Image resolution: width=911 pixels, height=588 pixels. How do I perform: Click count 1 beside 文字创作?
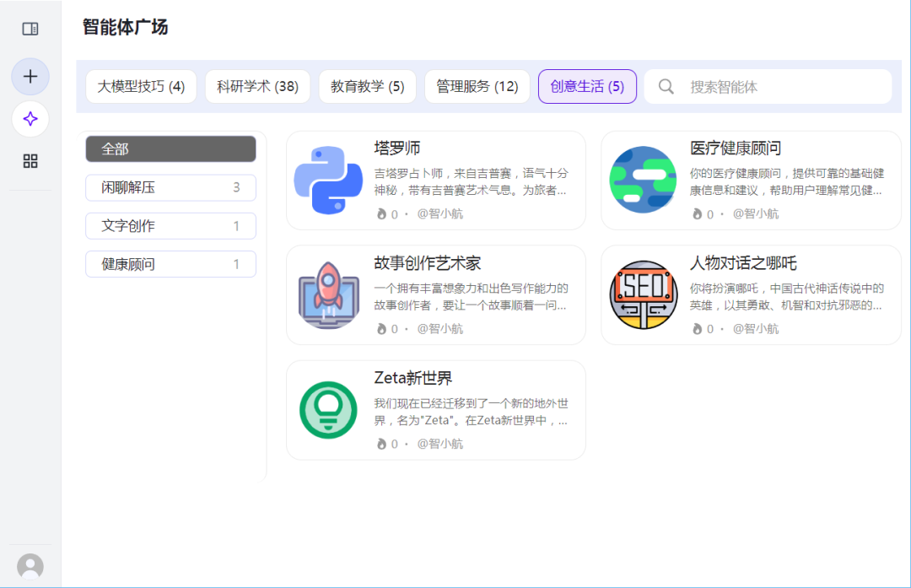point(236,226)
